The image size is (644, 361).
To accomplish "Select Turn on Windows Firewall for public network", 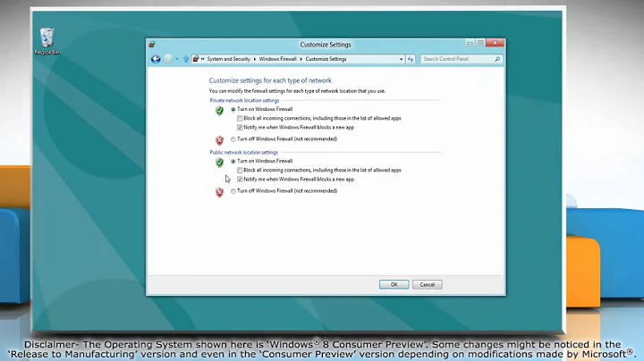I will pyautogui.click(x=233, y=161).
